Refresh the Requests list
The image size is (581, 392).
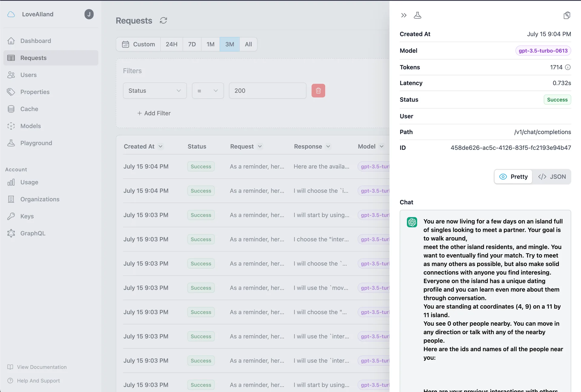[x=163, y=20]
